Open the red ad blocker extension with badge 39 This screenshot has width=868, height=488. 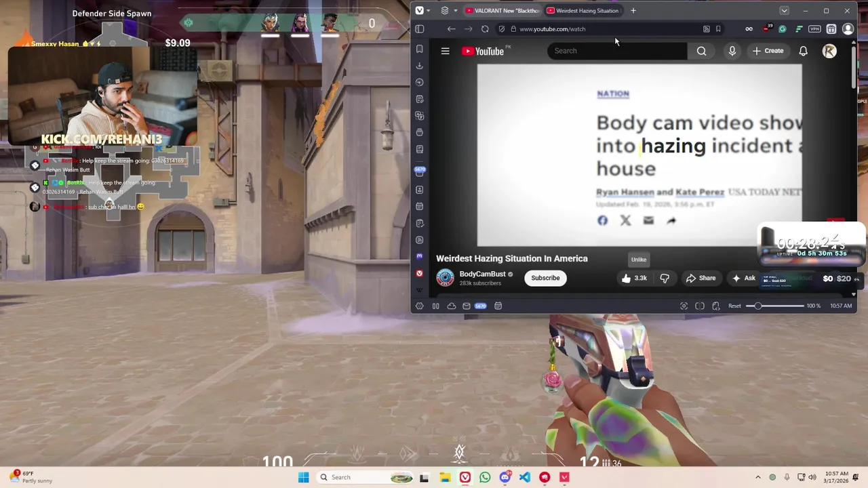click(766, 29)
